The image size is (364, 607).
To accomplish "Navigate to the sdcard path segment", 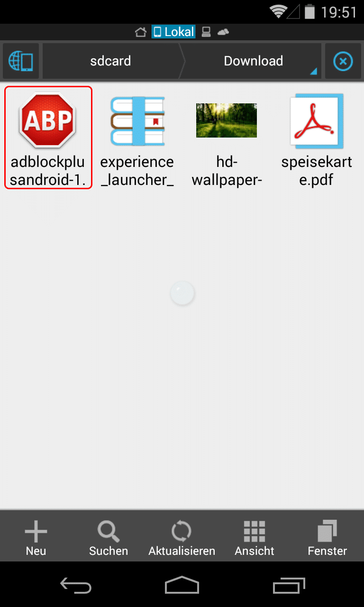I will (111, 61).
